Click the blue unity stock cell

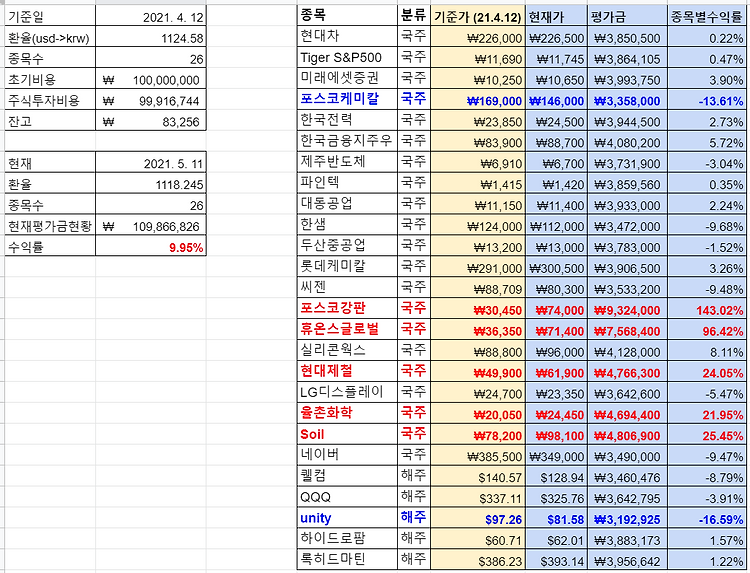pyautogui.click(x=347, y=518)
